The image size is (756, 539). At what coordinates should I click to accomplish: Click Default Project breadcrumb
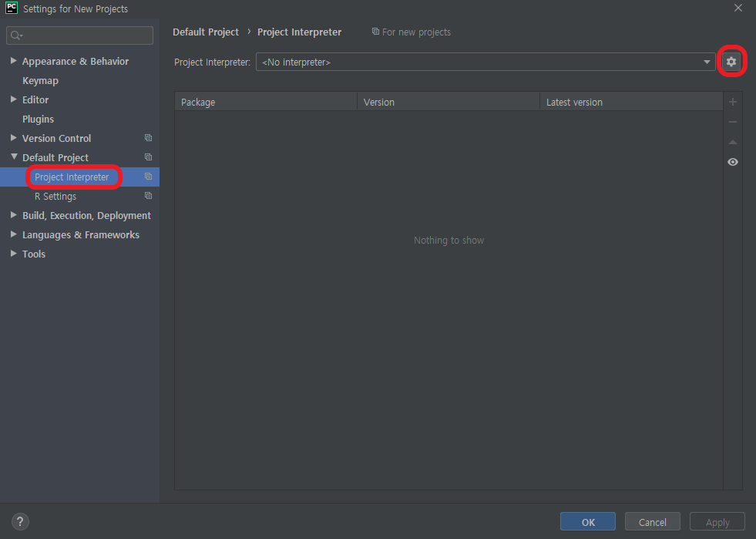pyautogui.click(x=206, y=32)
